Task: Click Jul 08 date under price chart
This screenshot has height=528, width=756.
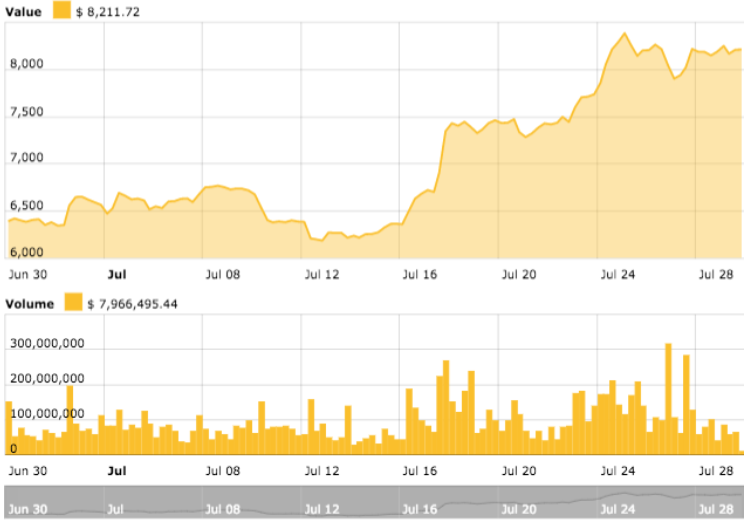Action: pyautogui.click(x=223, y=275)
